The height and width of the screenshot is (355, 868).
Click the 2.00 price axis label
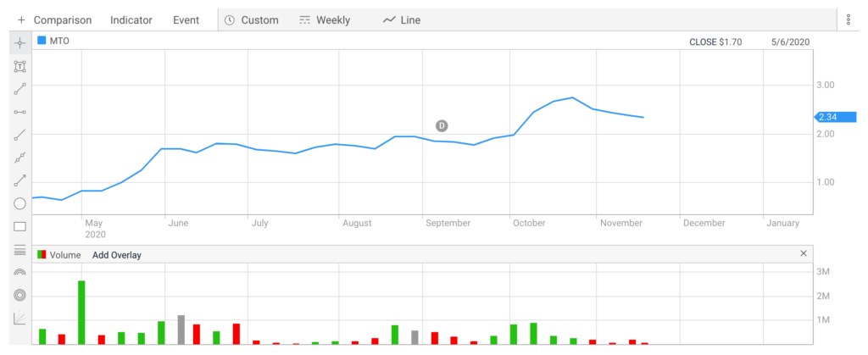click(826, 134)
